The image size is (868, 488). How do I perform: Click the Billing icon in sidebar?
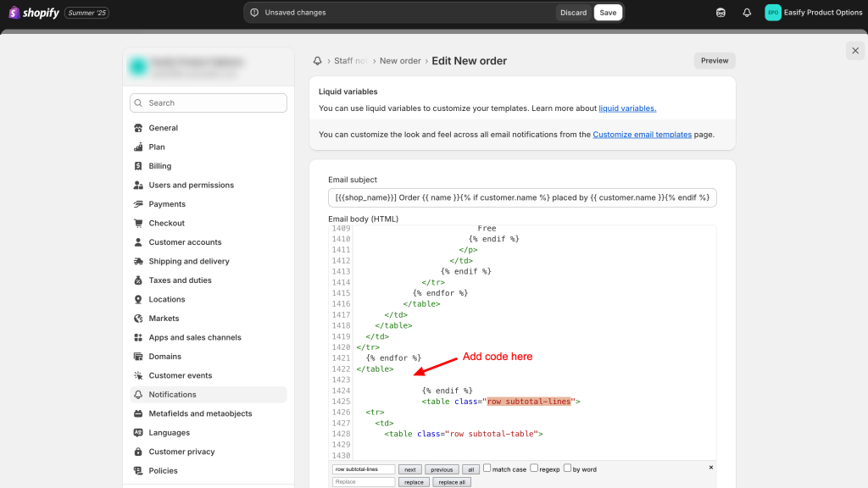pos(138,166)
